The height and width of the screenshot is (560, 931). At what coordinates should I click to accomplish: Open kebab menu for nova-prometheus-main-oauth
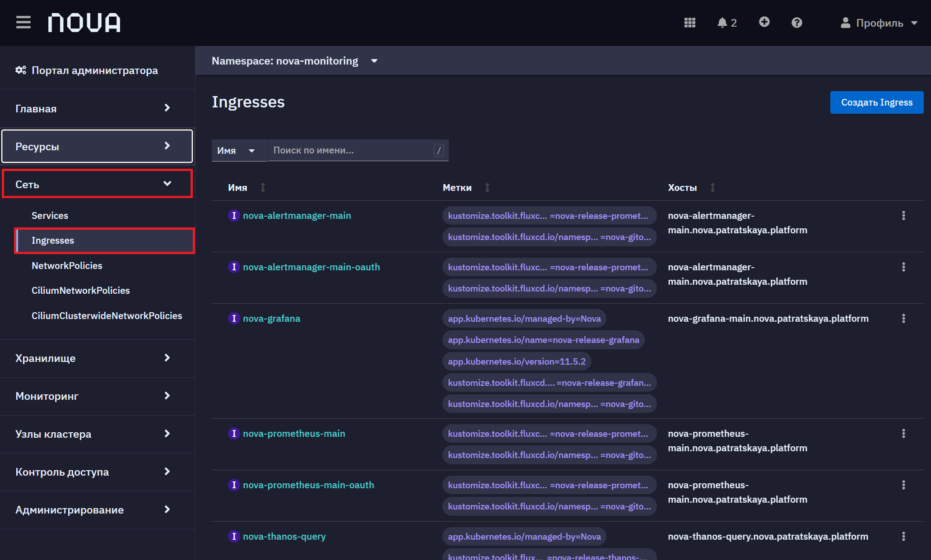pyautogui.click(x=903, y=485)
